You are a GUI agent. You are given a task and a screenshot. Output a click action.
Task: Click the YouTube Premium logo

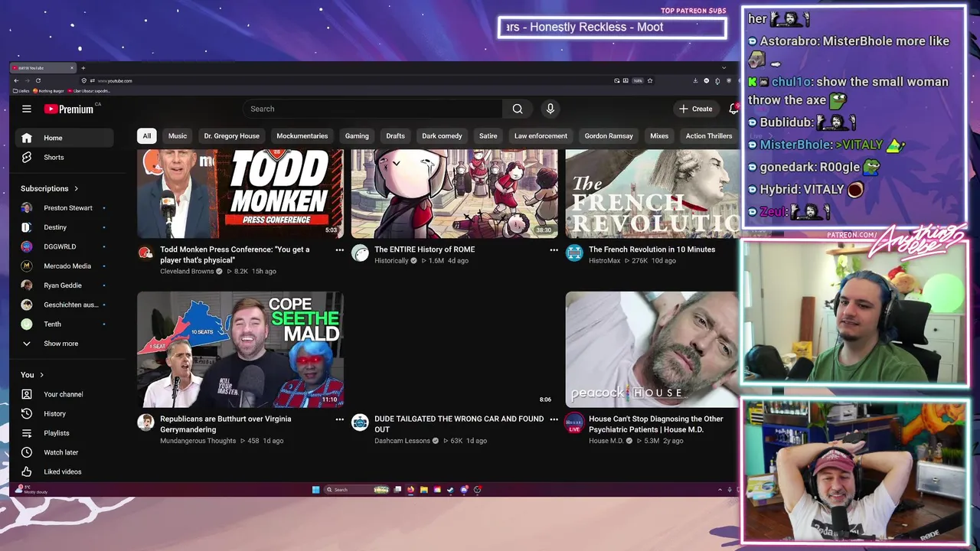point(69,109)
